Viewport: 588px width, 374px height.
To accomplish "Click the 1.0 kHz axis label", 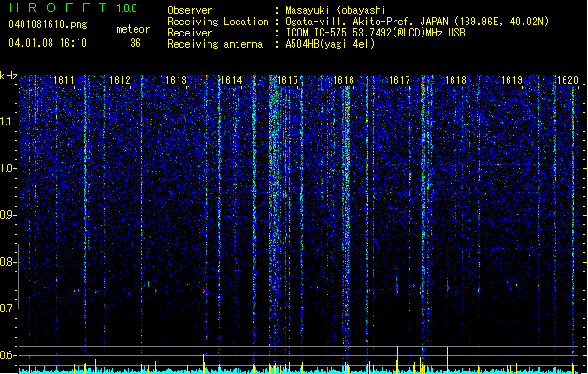I will pos(8,168).
